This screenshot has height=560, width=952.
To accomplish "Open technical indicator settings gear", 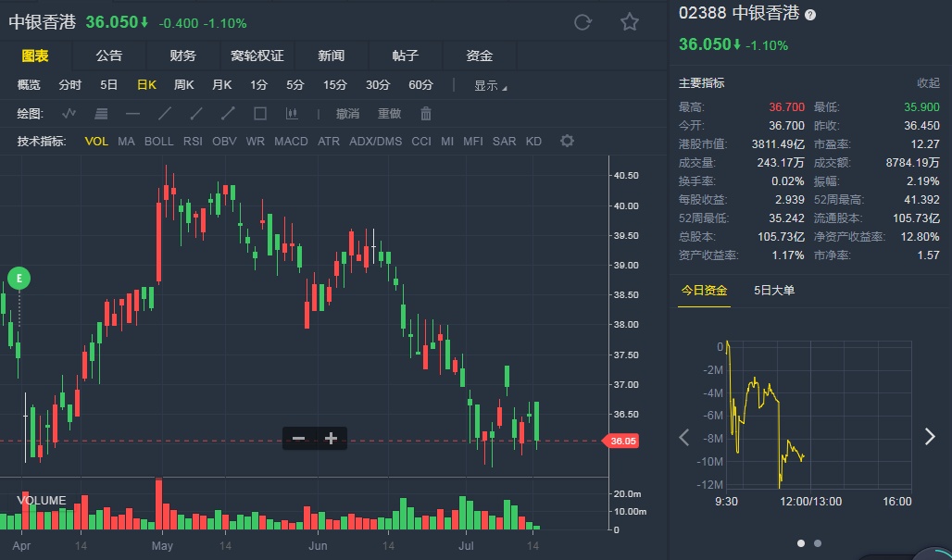I will tap(567, 141).
